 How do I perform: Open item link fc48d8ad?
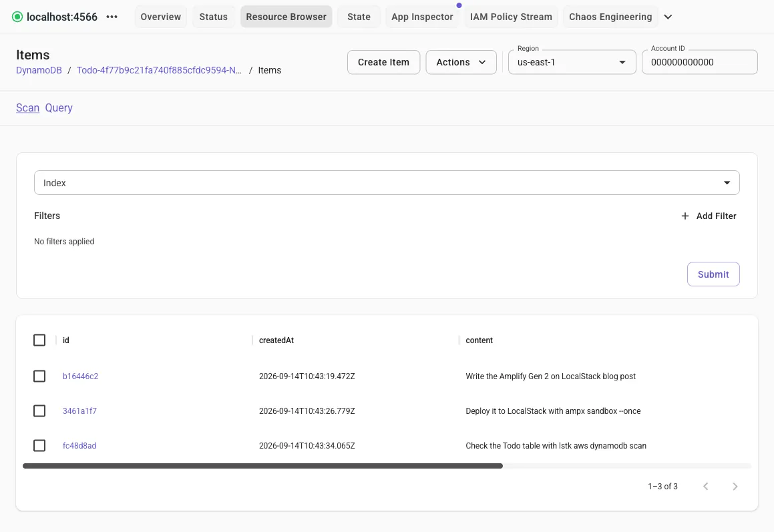(79, 446)
